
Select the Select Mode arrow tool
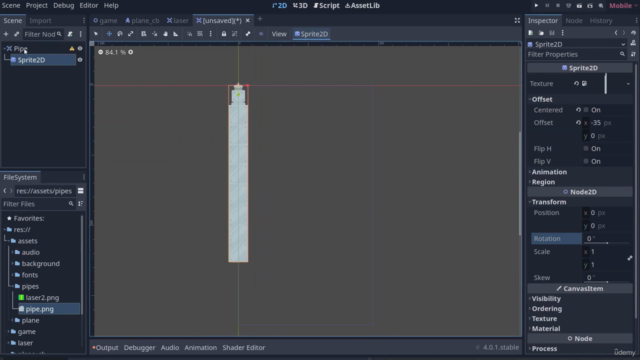(x=96, y=34)
